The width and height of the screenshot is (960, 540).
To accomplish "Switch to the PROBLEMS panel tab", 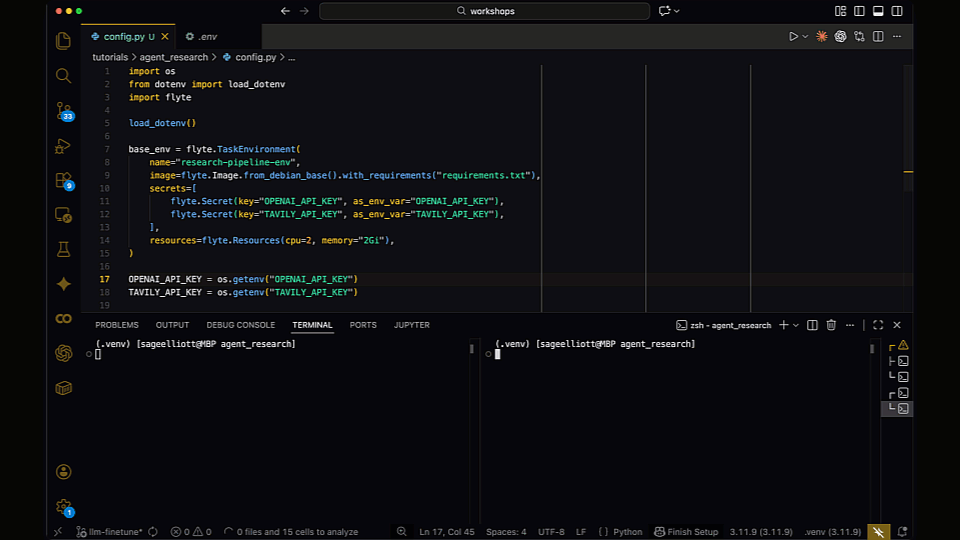I will (x=117, y=325).
